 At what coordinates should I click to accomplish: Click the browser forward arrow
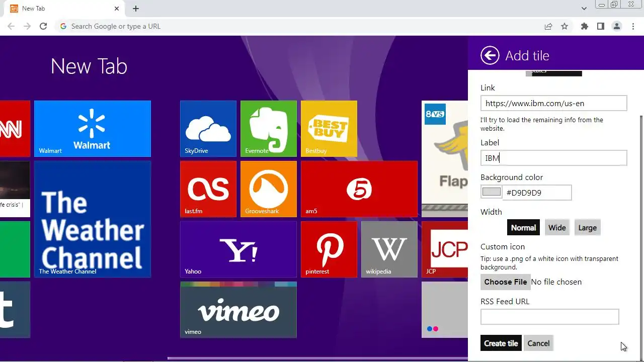(x=27, y=26)
